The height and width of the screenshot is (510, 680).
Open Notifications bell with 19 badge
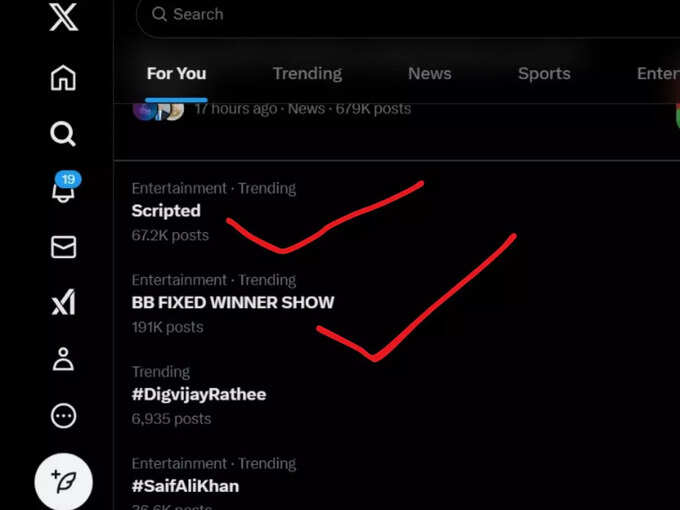65,187
